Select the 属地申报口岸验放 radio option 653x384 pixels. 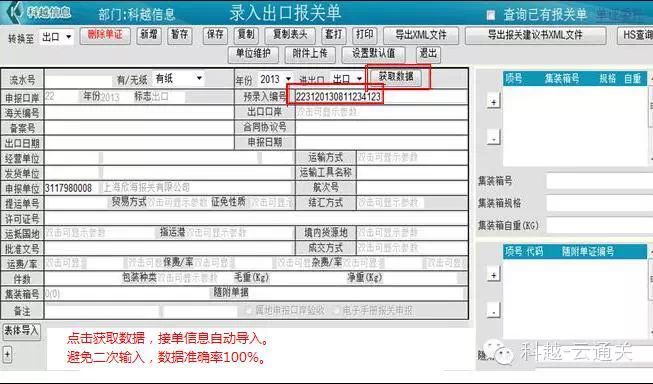point(249,311)
